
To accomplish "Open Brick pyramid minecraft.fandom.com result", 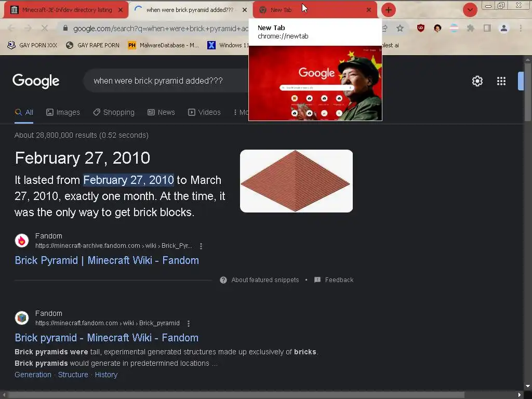I will coord(107,338).
